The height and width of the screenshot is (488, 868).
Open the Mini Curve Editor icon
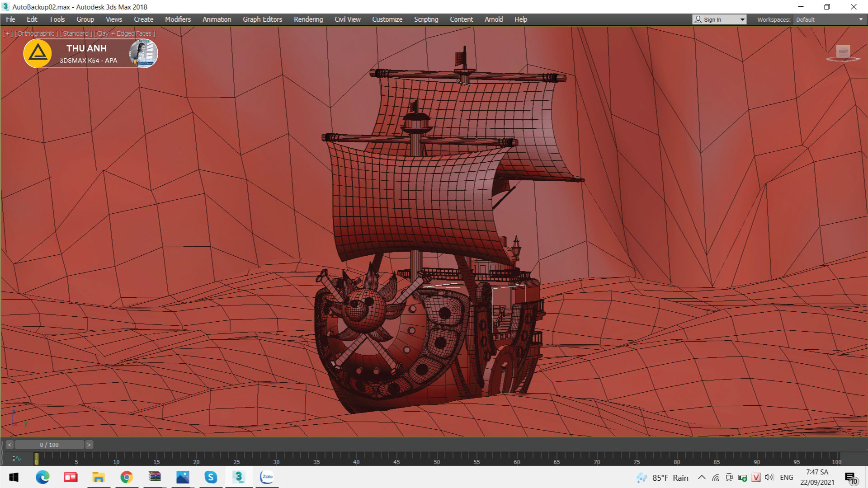click(x=17, y=458)
